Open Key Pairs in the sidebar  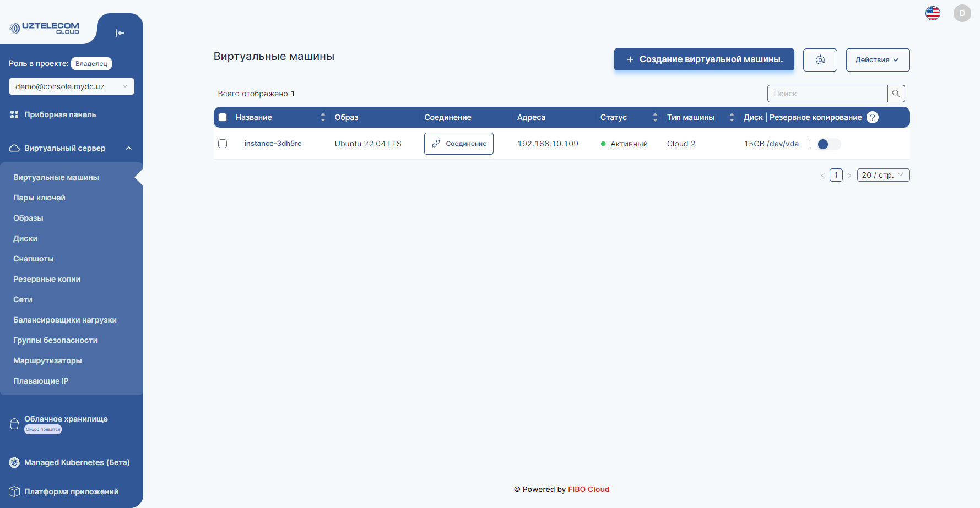pyautogui.click(x=39, y=198)
